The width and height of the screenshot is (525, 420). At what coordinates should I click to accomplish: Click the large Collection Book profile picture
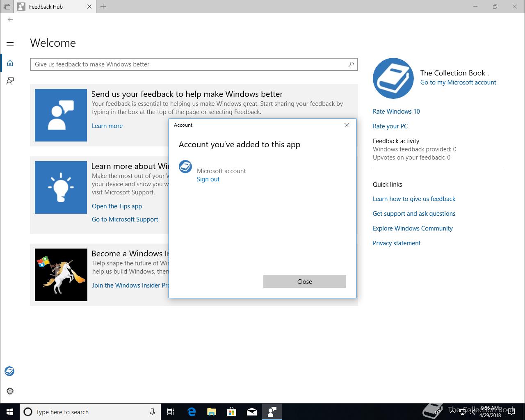point(393,78)
